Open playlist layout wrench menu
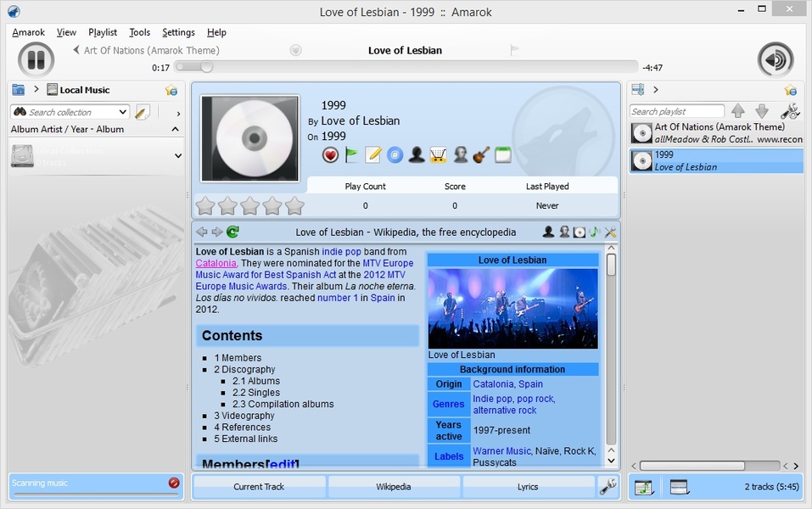 pos(790,111)
